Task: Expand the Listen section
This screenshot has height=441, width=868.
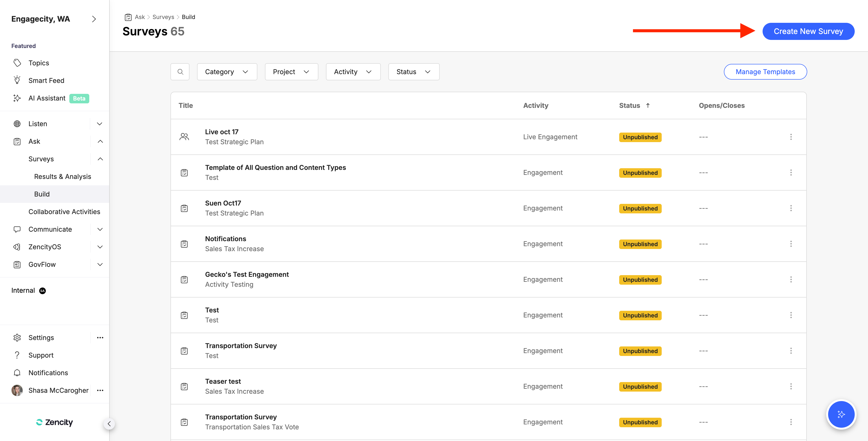Action: [x=99, y=124]
